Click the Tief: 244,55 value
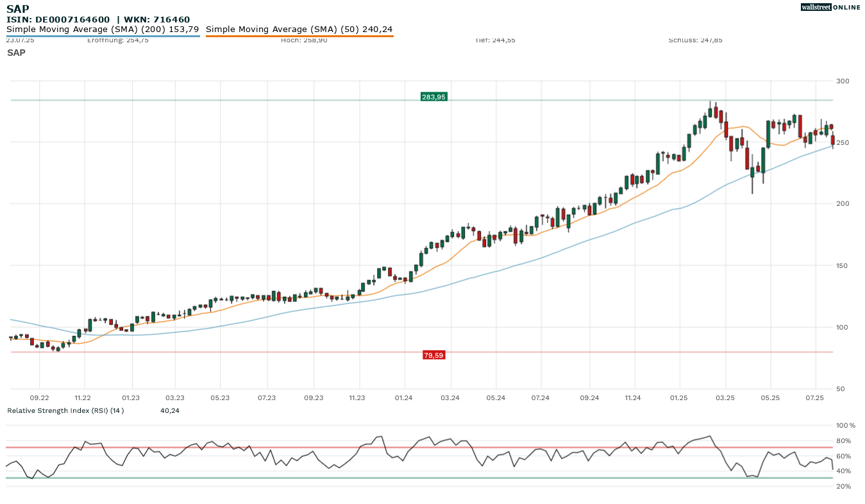 tap(495, 40)
